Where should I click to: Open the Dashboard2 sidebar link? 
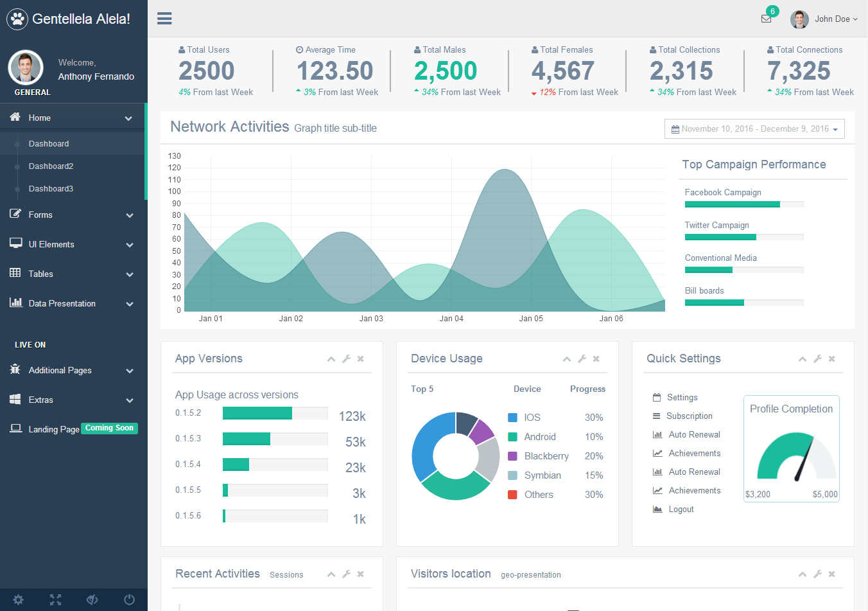click(x=51, y=166)
